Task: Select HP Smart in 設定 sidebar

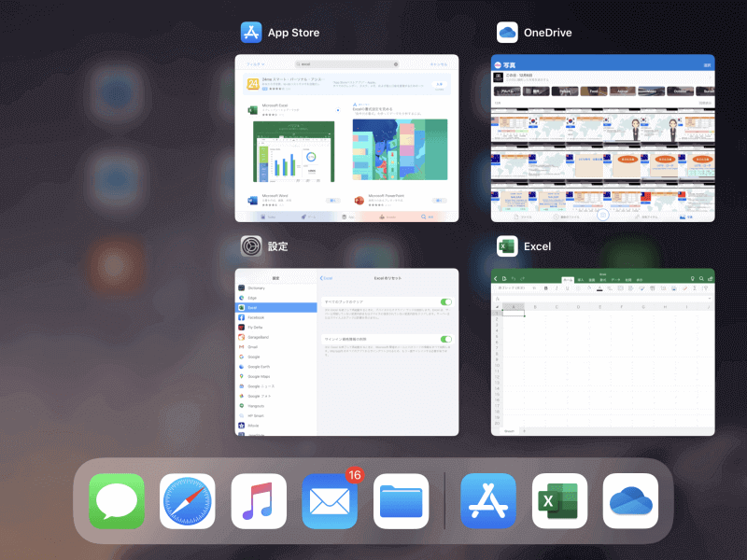Action: (x=276, y=415)
